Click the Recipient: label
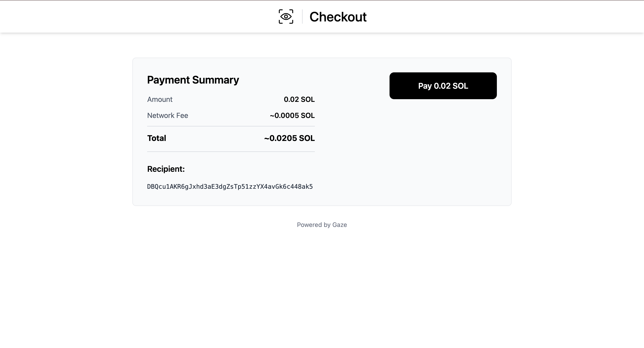Image resolution: width=644 pixels, height=348 pixels. pyautogui.click(x=166, y=169)
